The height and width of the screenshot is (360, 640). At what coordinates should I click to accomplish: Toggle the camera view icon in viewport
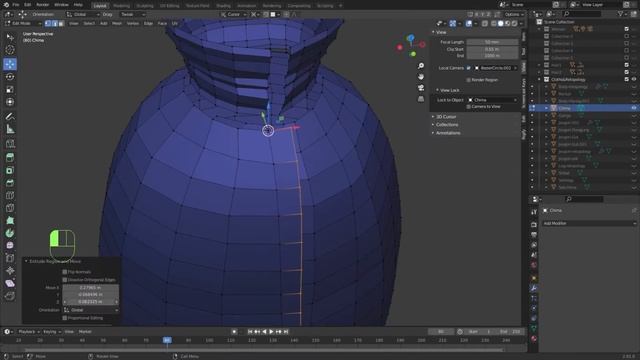coord(421,88)
